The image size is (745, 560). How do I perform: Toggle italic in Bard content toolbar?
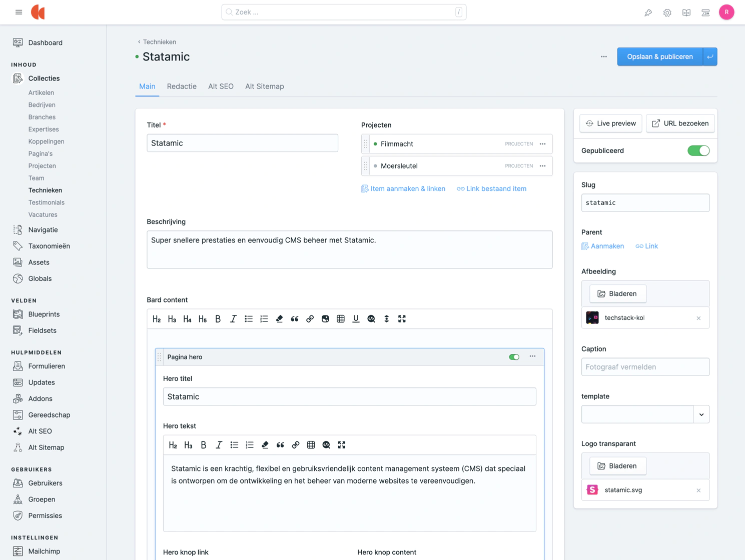click(233, 319)
